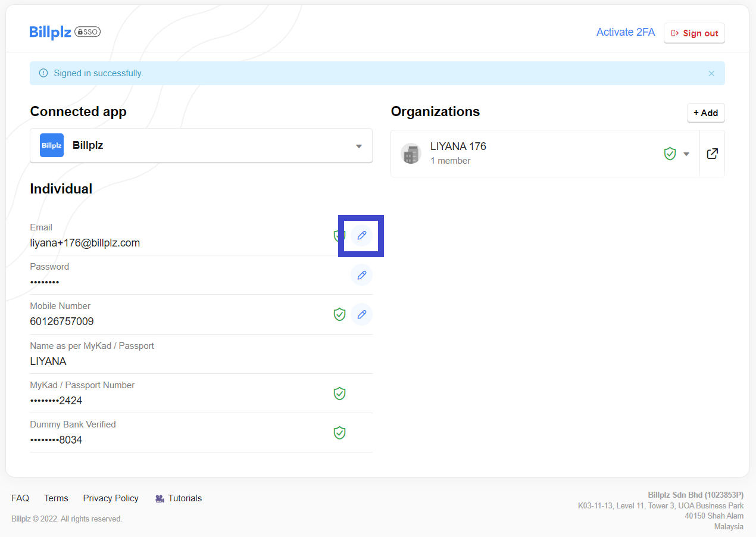
Task: Click the Individual section heading
Action: (61, 189)
